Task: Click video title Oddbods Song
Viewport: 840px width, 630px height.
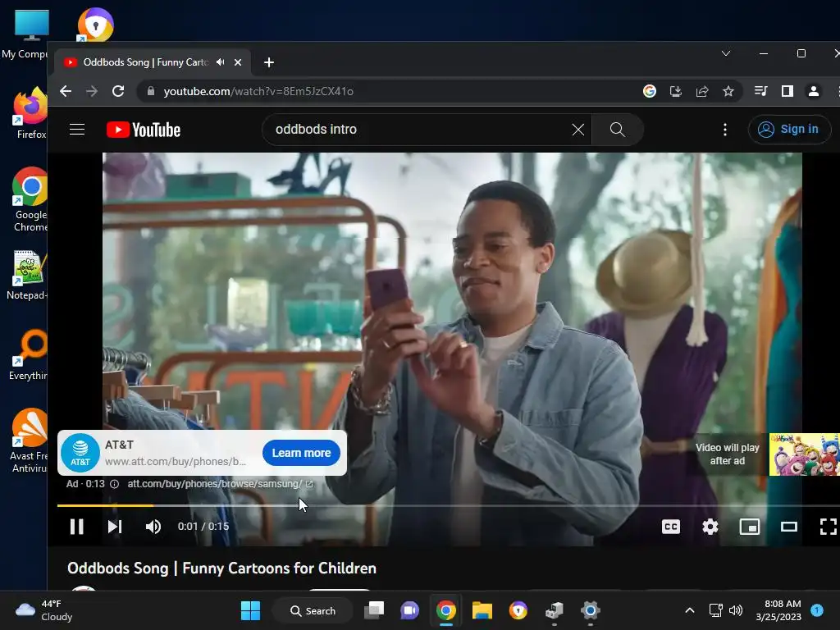Action: click(221, 568)
